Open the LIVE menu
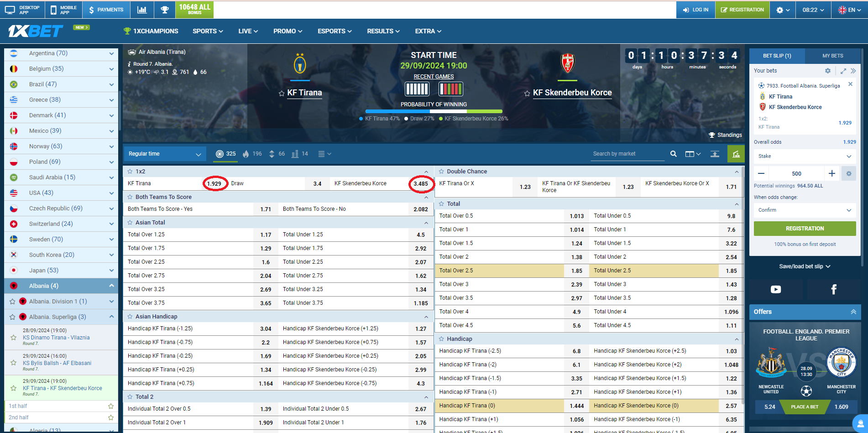 pos(248,31)
